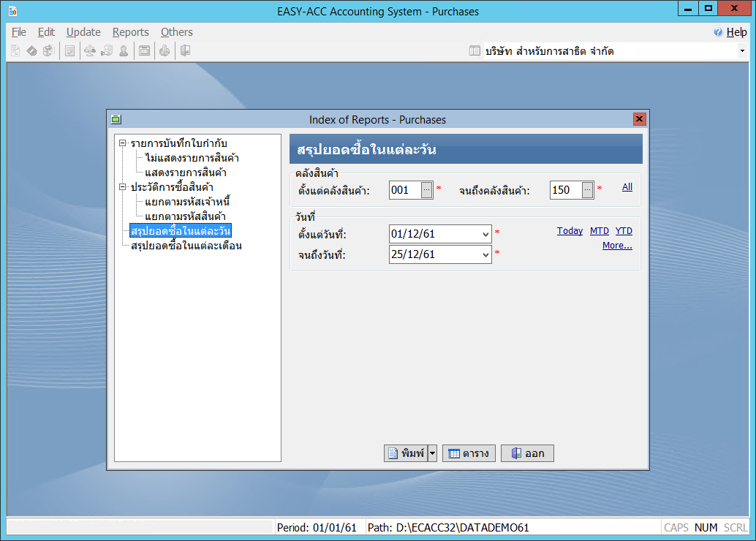Open the Update menu

tap(83, 32)
